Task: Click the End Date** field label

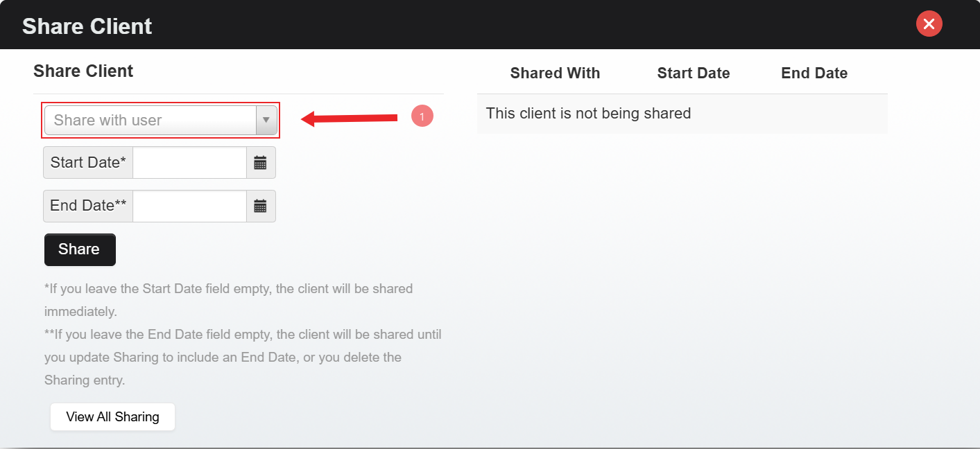Action: click(88, 206)
